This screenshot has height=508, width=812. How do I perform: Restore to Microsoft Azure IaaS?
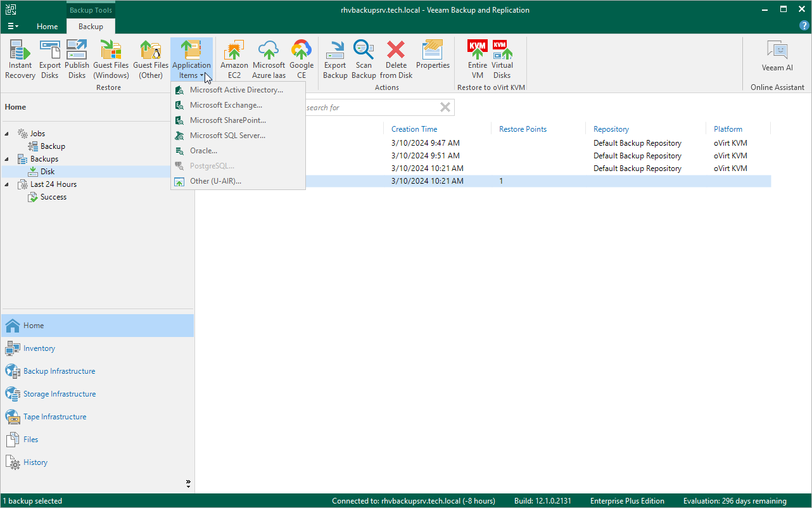pos(269,60)
